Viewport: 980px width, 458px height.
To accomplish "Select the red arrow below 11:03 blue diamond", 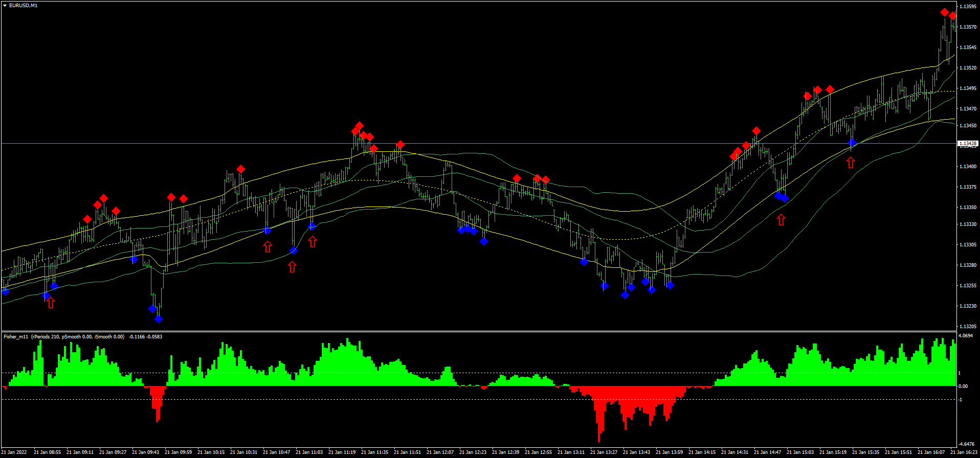I will tap(313, 242).
